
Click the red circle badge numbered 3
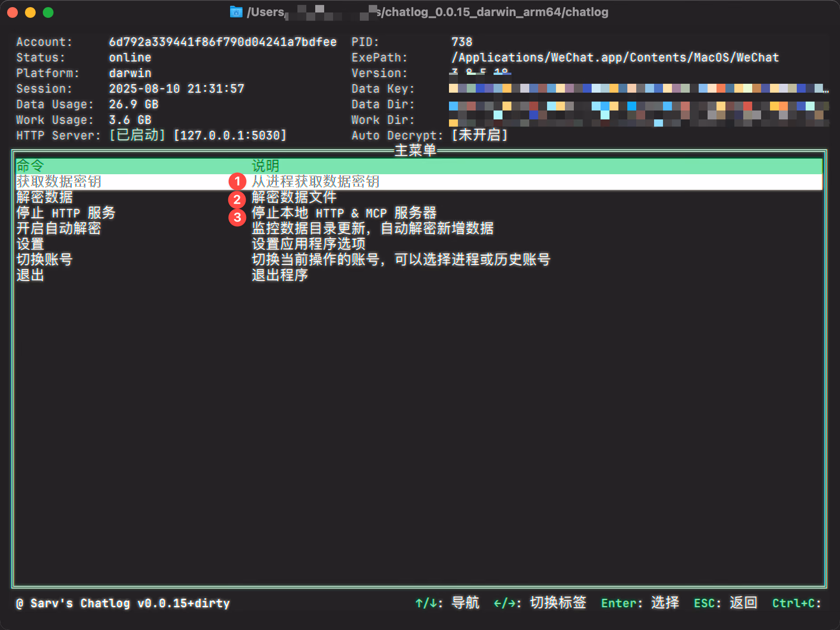point(237,217)
